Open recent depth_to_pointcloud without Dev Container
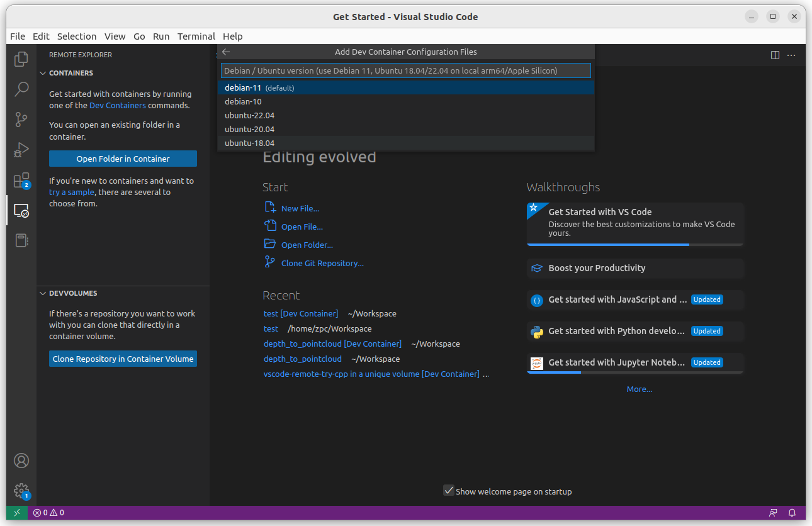Viewport: 812px width, 526px height. (x=303, y=359)
